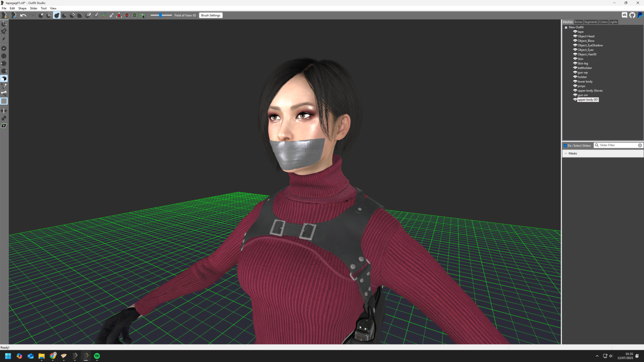Click the Load Project toolbar icon
Viewport: 644px width, 362px height.
[13, 15]
